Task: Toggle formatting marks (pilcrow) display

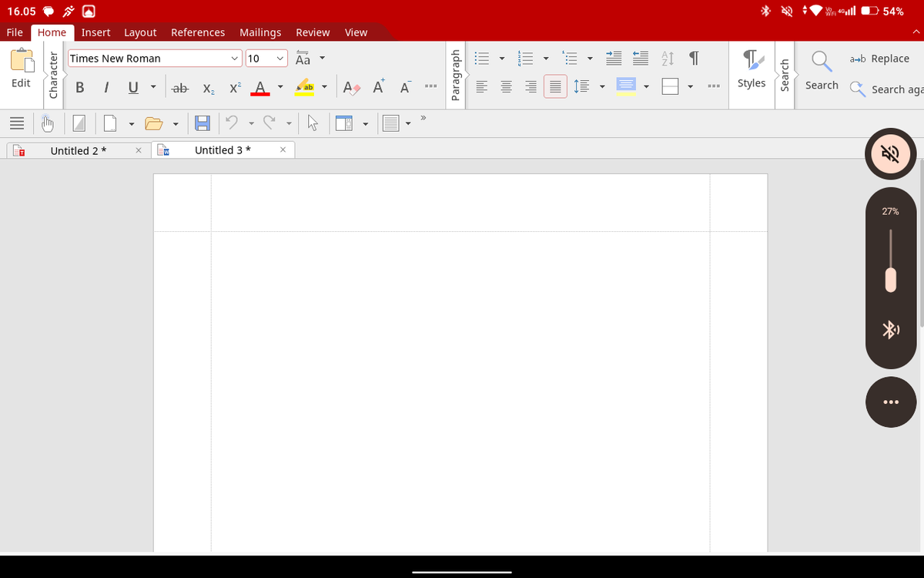Action: pos(694,59)
